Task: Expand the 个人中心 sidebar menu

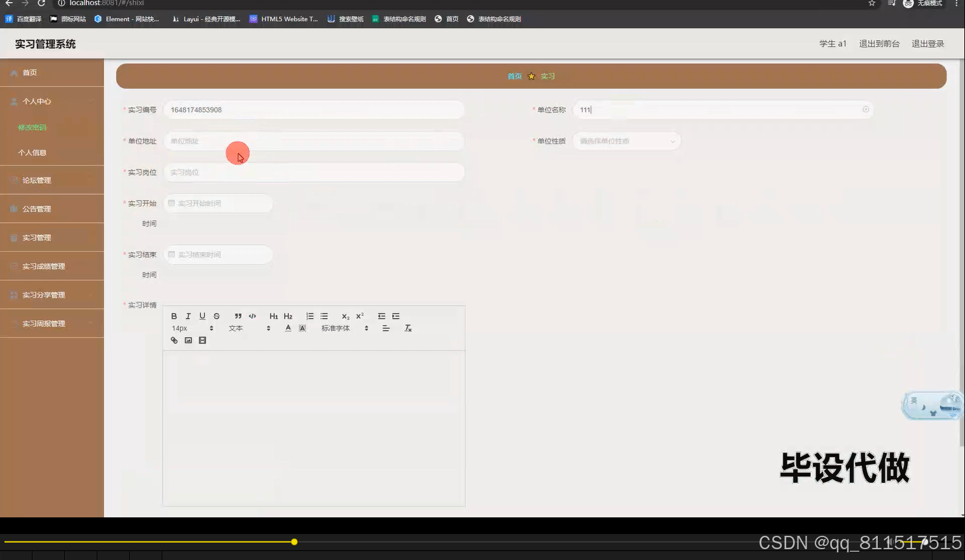Action: 52,101
